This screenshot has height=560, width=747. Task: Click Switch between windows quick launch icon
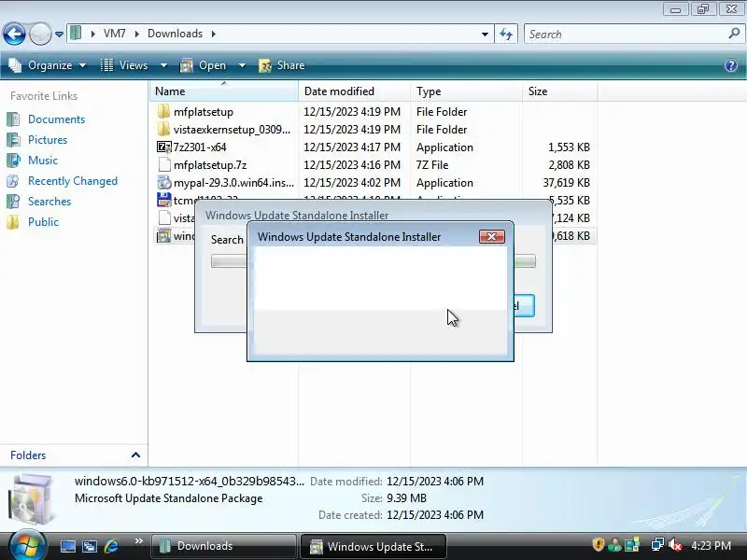coord(89,546)
